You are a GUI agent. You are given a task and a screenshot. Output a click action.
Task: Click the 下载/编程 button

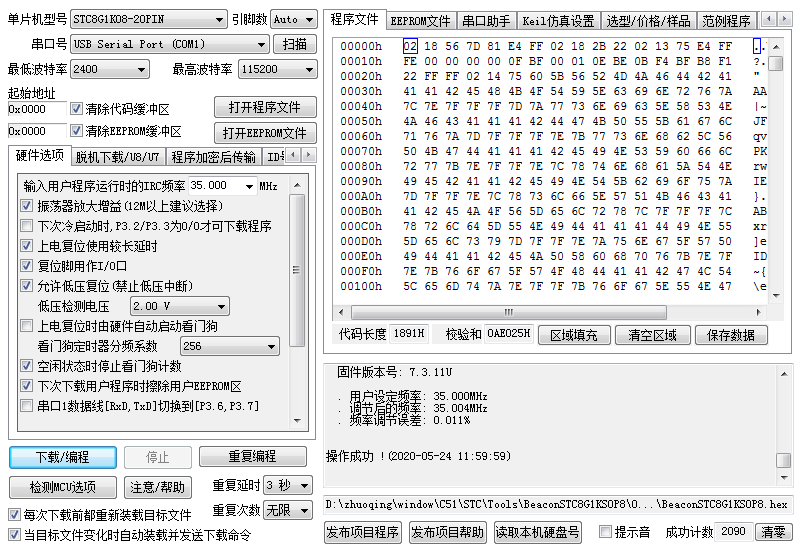[x=62, y=457]
